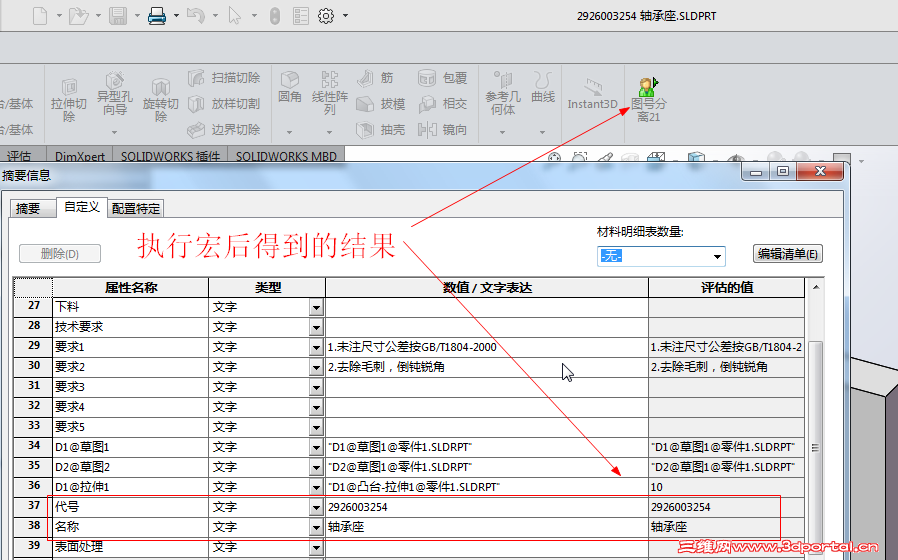Image resolution: width=898 pixels, height=560 pixels.
Task: Select the 边界切除 boundary cut tool
Action: click(x=224, y=129)
